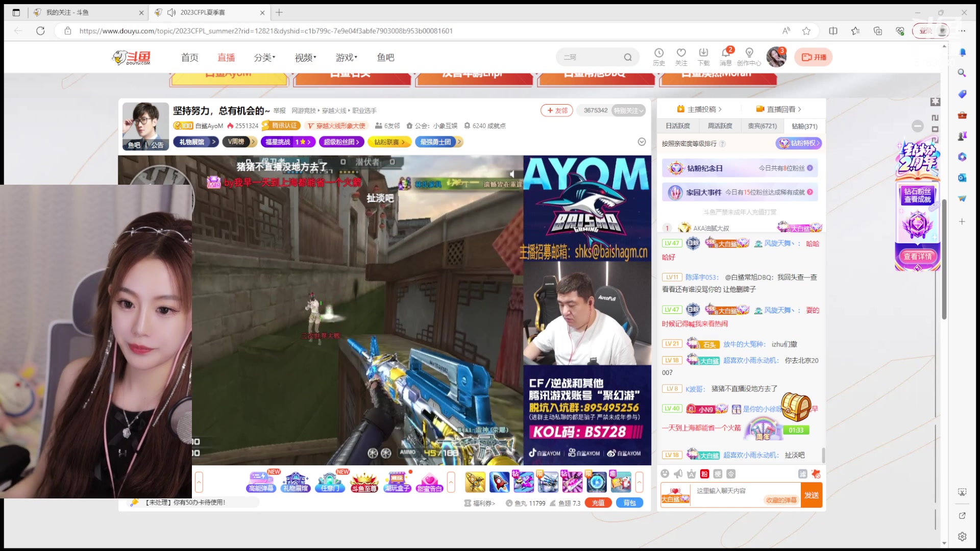Add a site via Edge sidebar plus
Screen dimensions: 980x551
[962, 221]
